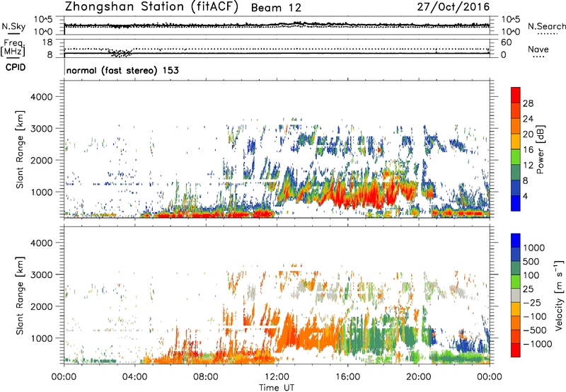
Task: Click the 'normal (fast stereo) 153' text
Action: pyautogui.click(x=122, y=70)
